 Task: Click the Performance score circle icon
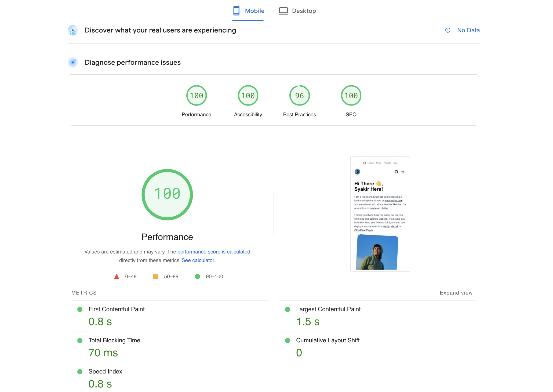196,96
